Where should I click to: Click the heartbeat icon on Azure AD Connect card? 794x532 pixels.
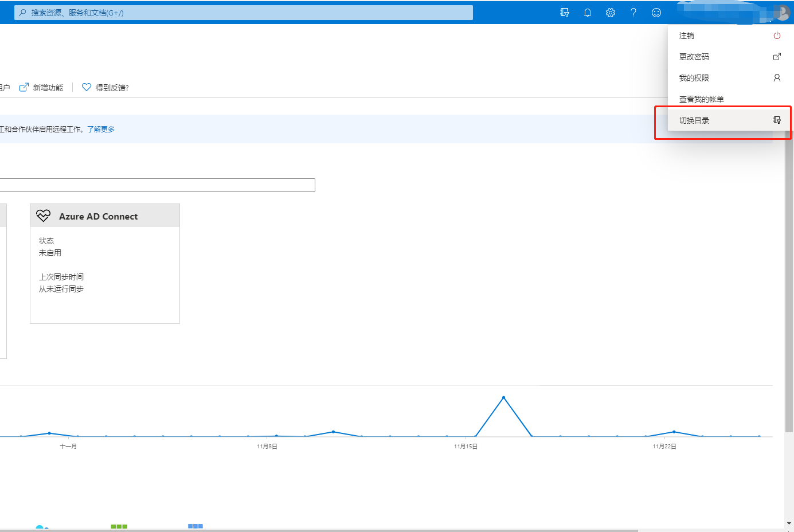tap(44, 216)
